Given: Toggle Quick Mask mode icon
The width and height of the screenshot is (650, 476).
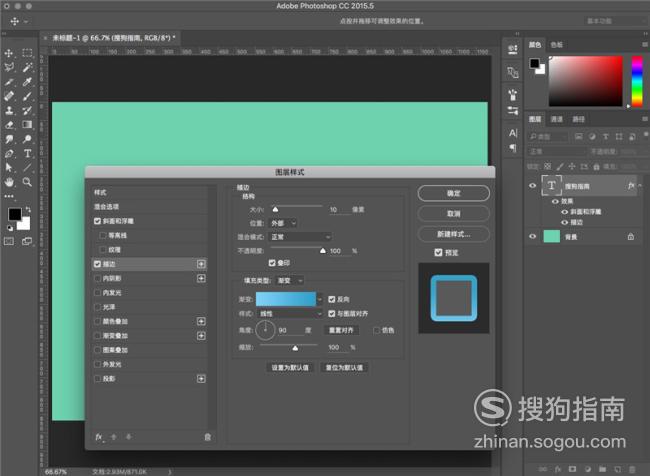Looking at the screenshot, I should (9, 241).
